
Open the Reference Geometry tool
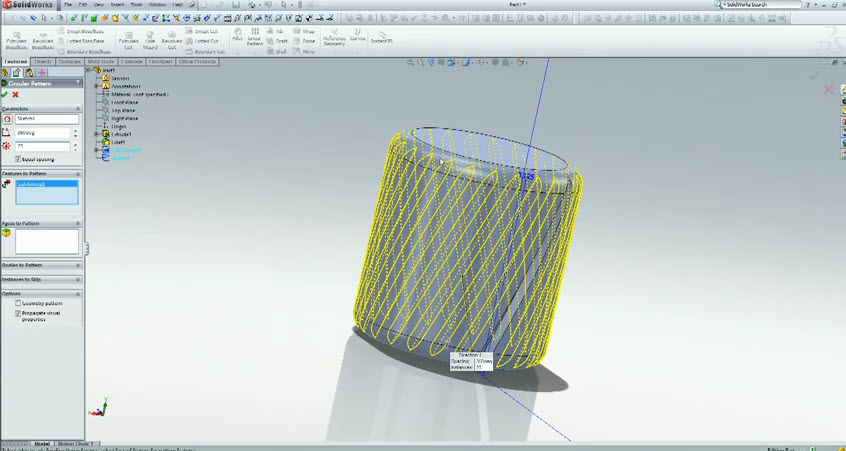pos(334,38)
